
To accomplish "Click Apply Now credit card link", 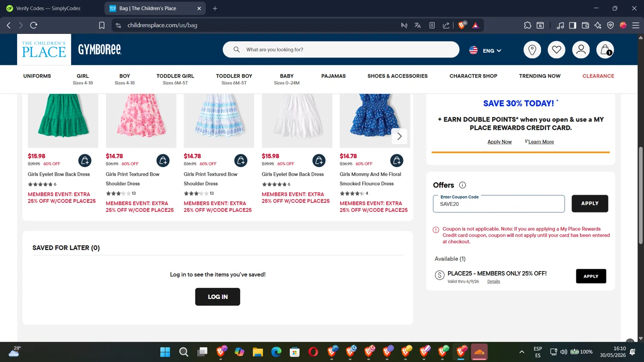I will [x=499, y=142].
